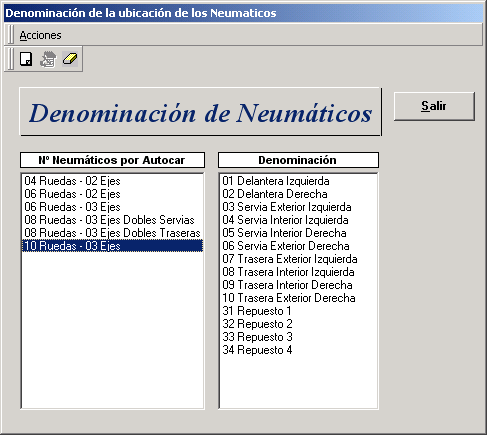Choose 08 Ruedas - 03 Ejes Dobles Servias
This screenshot has height=435, width=487.
click(x=112, y=220)
